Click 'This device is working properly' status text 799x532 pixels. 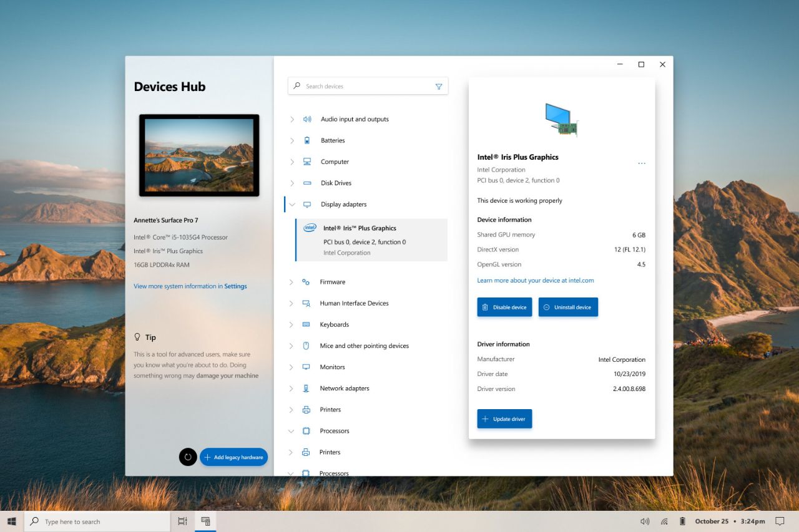[x=520, y=201]
